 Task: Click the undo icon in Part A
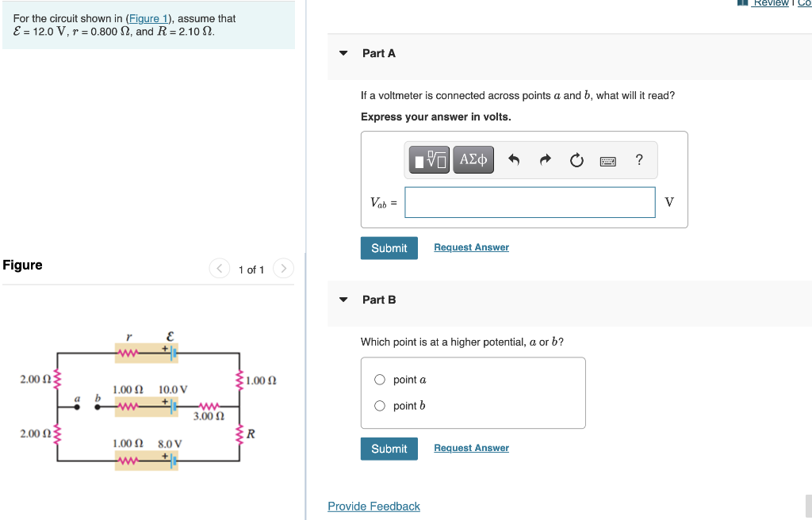pos(515,159)
